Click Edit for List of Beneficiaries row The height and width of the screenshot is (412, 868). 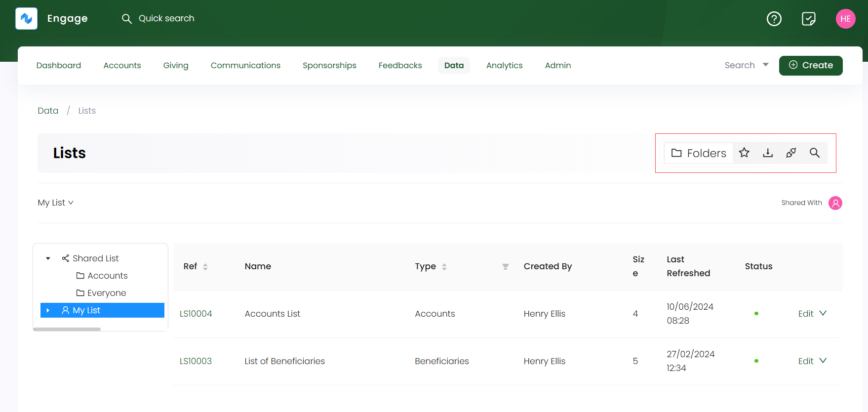click(x=806, y=361)
